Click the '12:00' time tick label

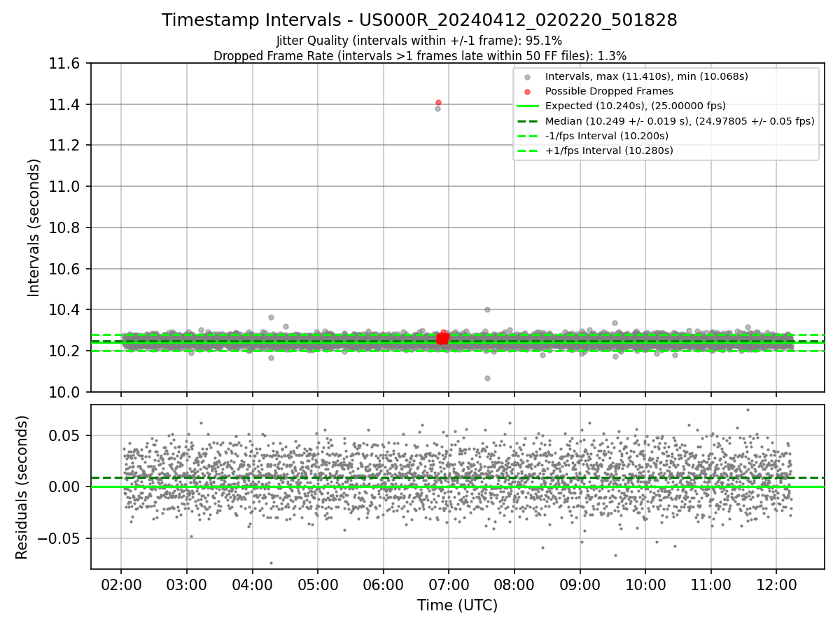pos(776,584)
